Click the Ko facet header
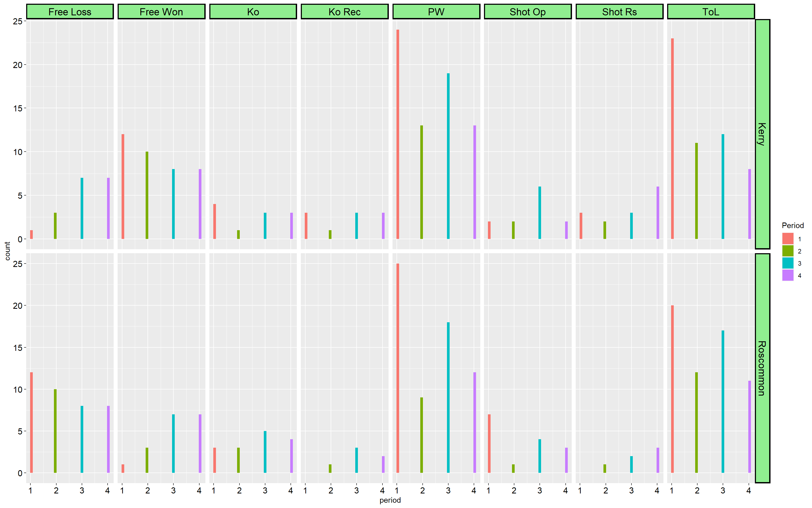This screenshot has height=508, width=812. [253, 12]
